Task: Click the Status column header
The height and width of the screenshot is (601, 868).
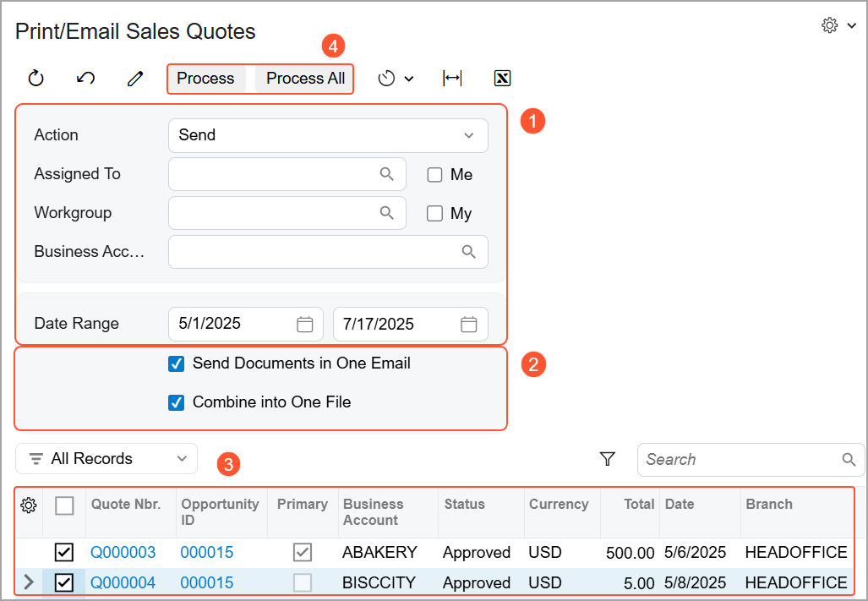Action: 465,505
